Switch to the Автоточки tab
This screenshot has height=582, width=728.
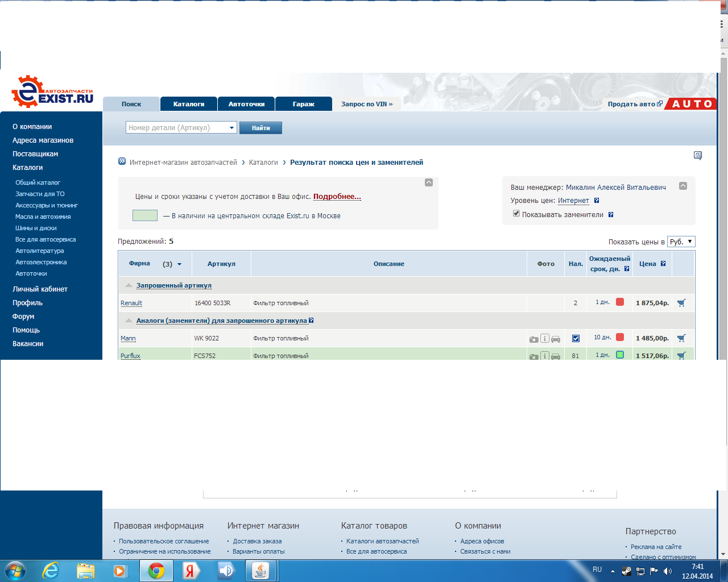(x=246, y=104)
